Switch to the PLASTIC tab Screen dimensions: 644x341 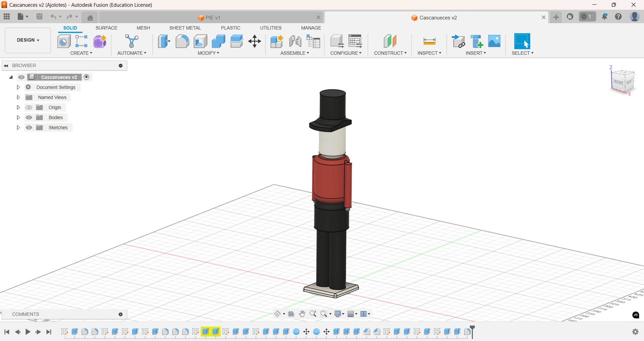pos(231,28)
